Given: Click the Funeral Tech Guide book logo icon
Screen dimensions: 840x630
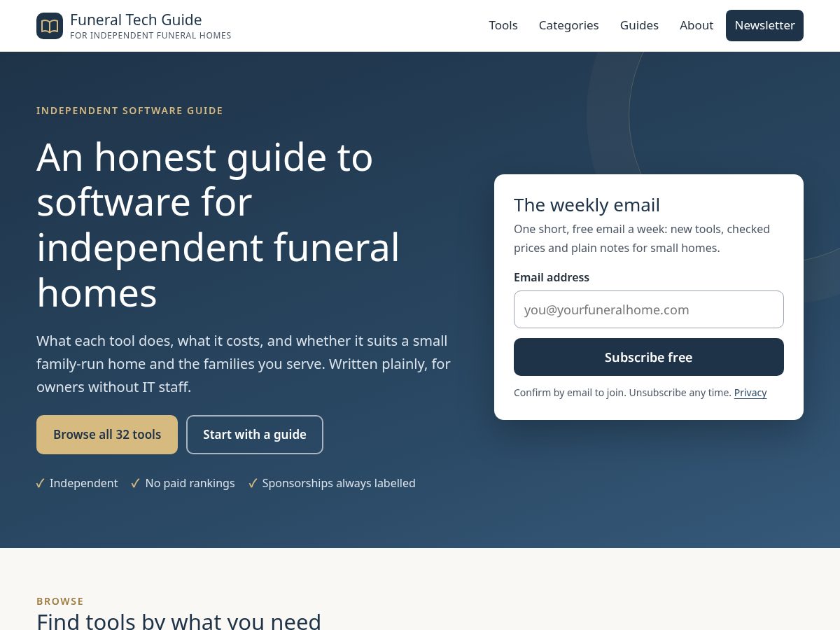Looking at the screenshot, I should [50, 26].
